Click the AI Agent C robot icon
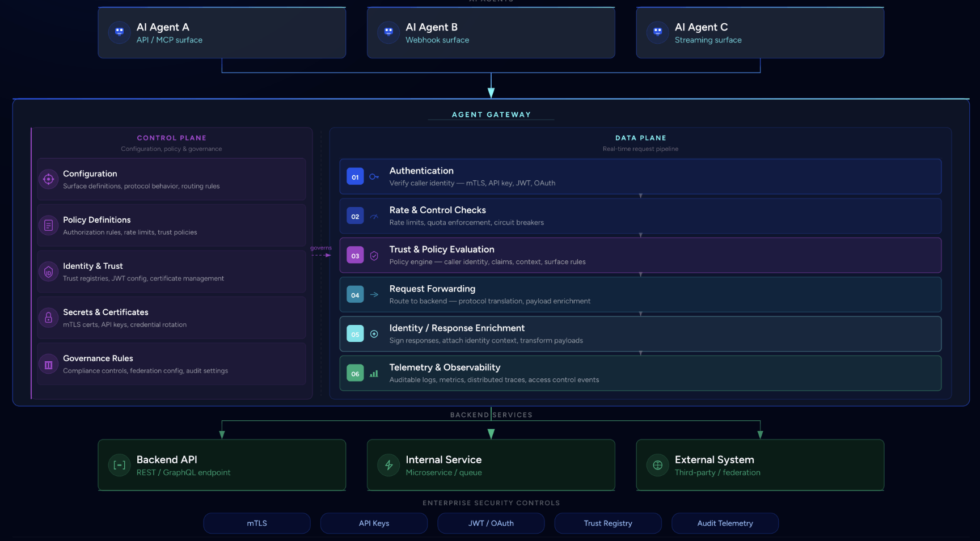980x541 pixels. [x=657, y=32]
